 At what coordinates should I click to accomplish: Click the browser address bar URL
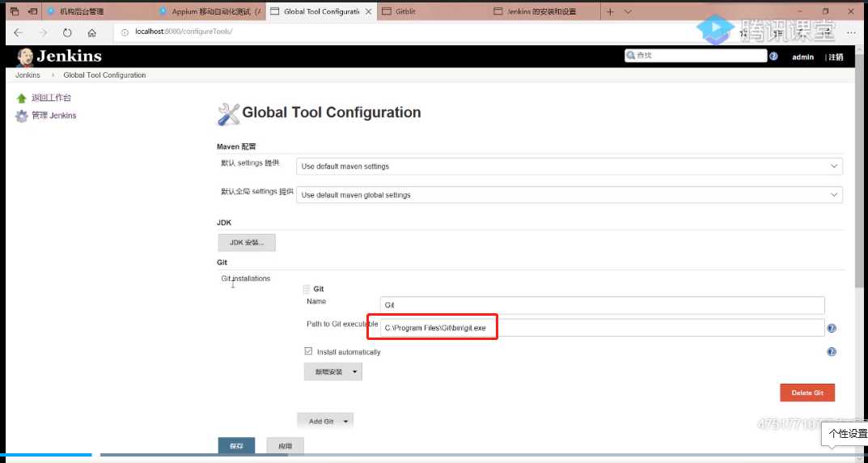pyautogui.click(x=184, y=32)
